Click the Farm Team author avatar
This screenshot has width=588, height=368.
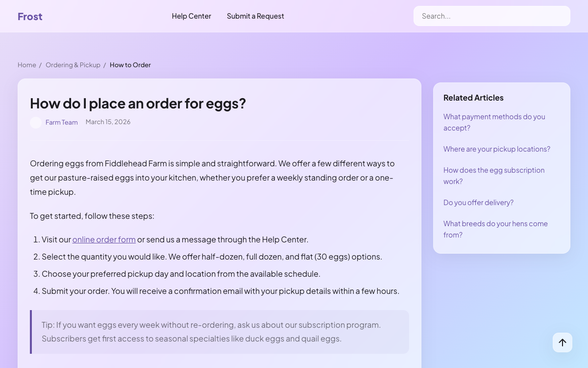(x=36, y=123)
